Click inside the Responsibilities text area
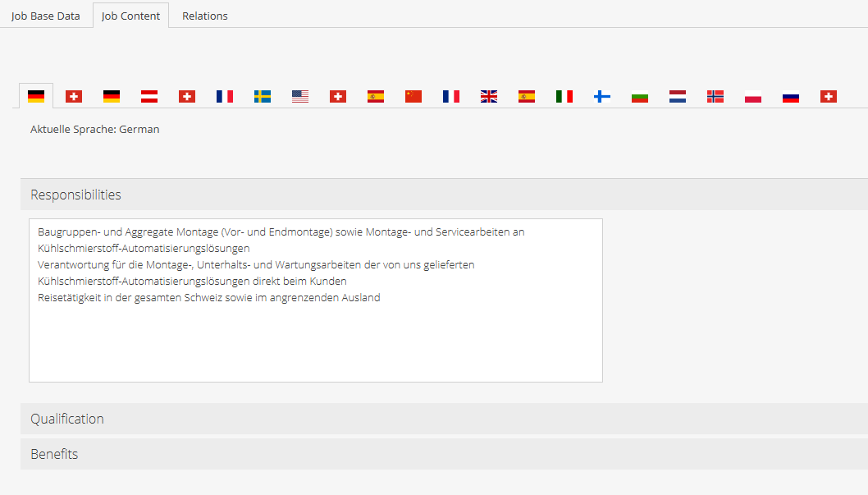 [x=316, y=337]
